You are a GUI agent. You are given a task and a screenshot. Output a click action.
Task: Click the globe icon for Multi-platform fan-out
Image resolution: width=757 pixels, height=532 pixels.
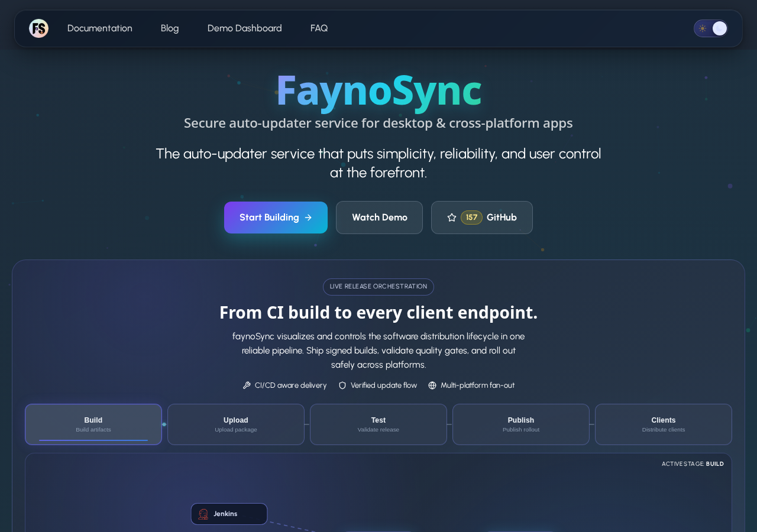click(432, 385)
